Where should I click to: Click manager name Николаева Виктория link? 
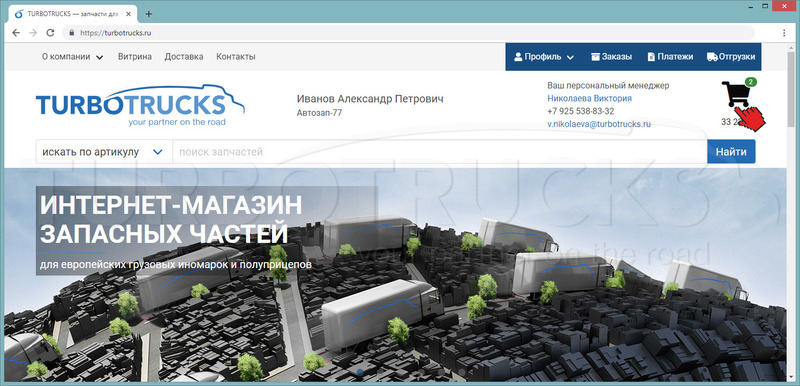[589, 98]
